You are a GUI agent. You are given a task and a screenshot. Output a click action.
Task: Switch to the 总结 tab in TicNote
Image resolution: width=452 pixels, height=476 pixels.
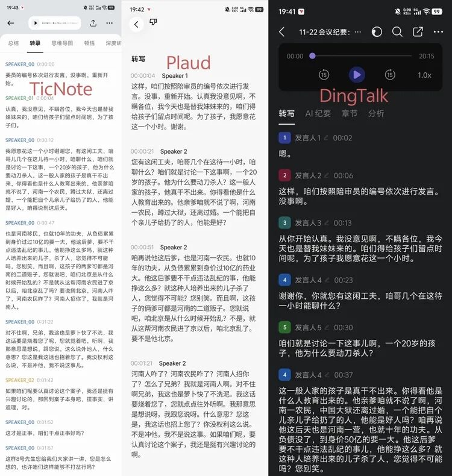[x=13, y=43]
